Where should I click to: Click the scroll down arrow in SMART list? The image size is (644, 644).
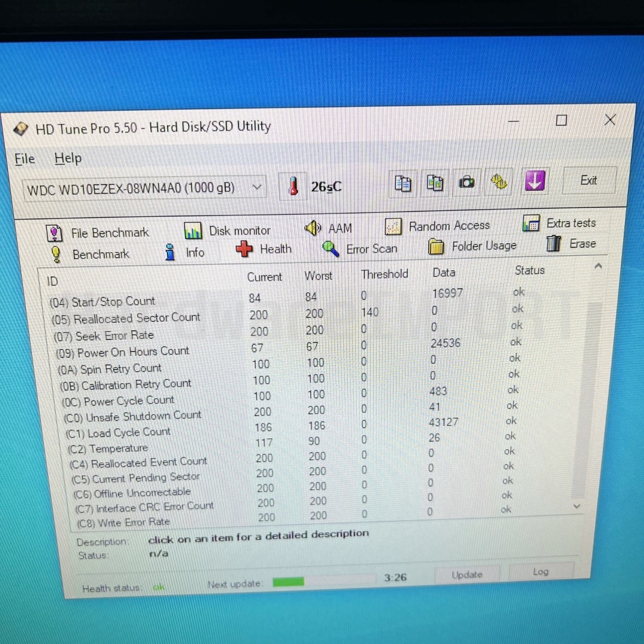(x=577, y=506)
